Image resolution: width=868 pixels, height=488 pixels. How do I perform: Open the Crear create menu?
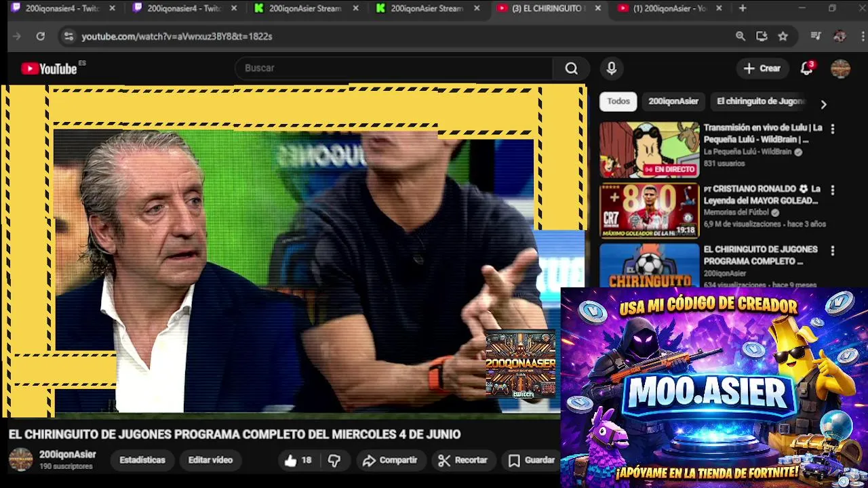point(762,68)
